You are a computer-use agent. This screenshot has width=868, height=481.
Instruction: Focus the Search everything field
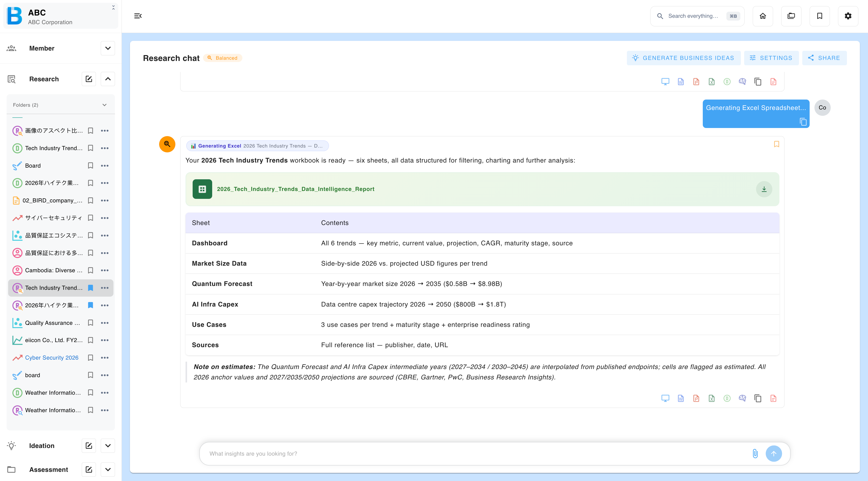click(x=697, y=16)
